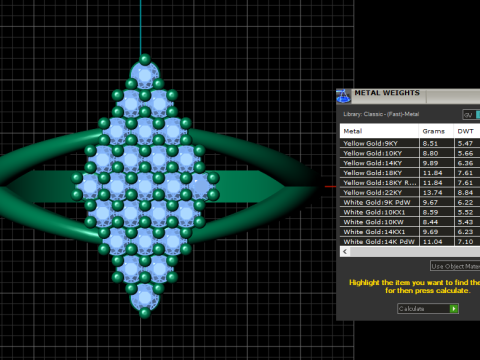
Task: Select the Yellow Gold:18KY row
Action: click(x=410, y=173)
